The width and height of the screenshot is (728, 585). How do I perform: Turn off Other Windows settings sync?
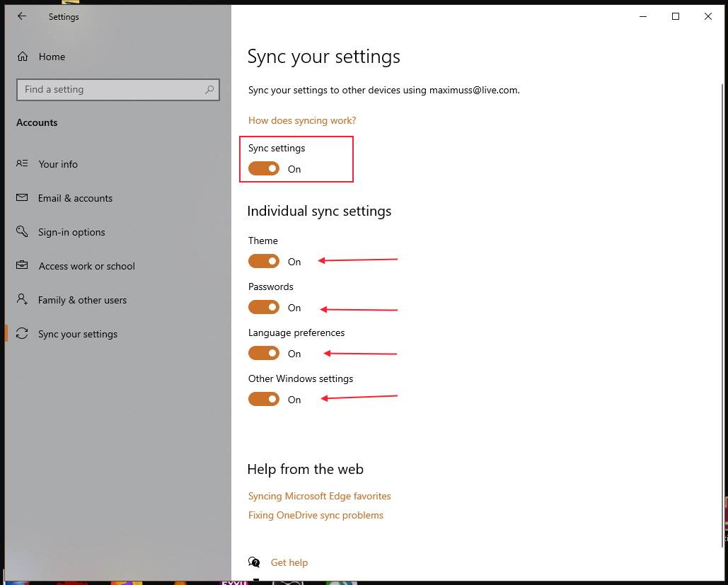[x=264, y=399]
